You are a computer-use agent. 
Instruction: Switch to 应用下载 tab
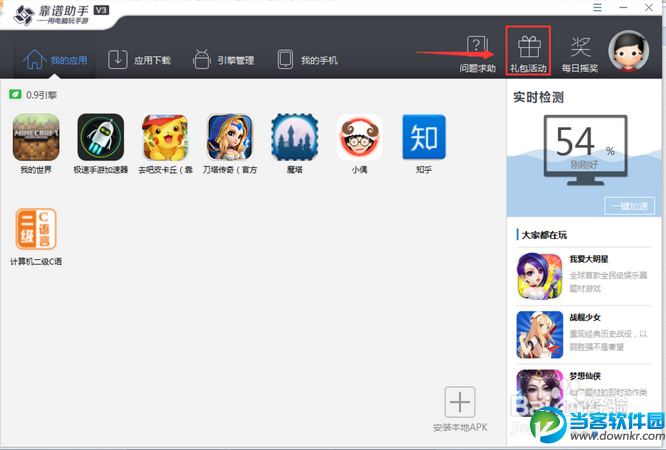coord(139,60)
